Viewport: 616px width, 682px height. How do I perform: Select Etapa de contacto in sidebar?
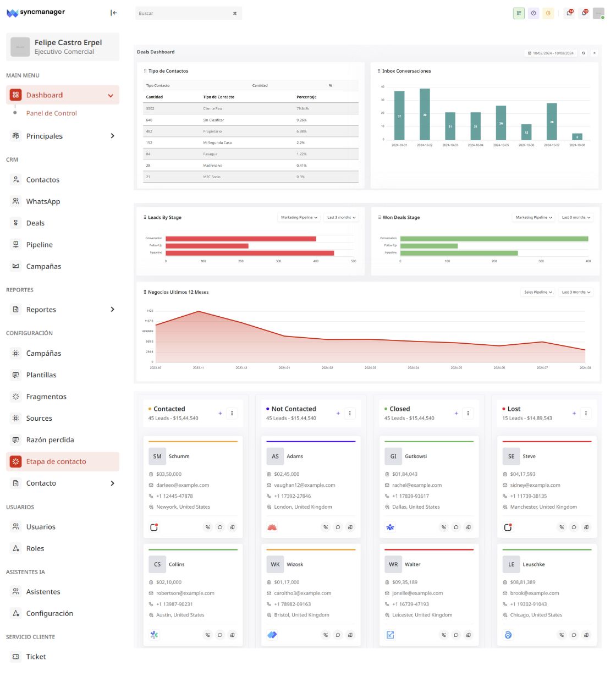[56, 461]
